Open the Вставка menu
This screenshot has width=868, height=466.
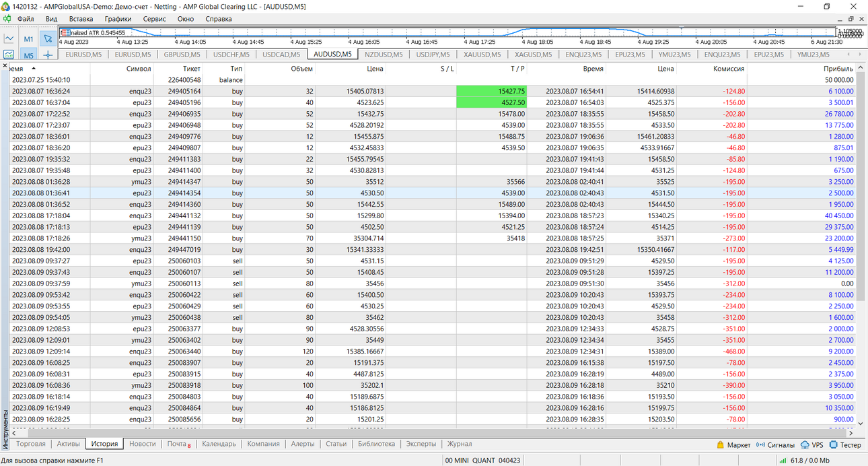pyautogui.click(x=81, y=20)
